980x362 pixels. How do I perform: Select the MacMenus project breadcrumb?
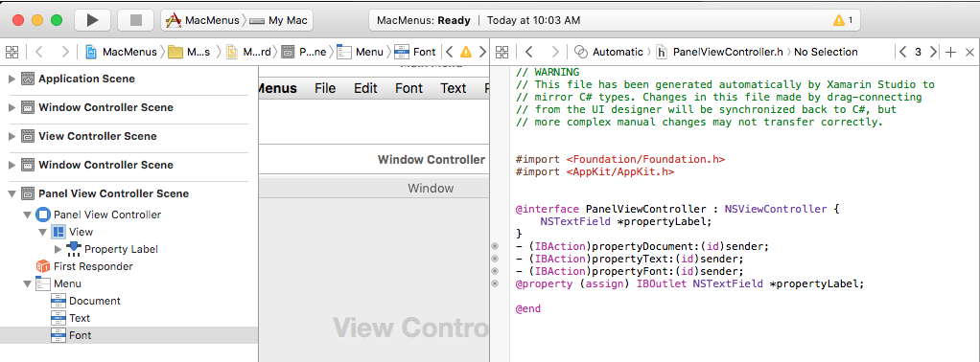pos(121,52)
